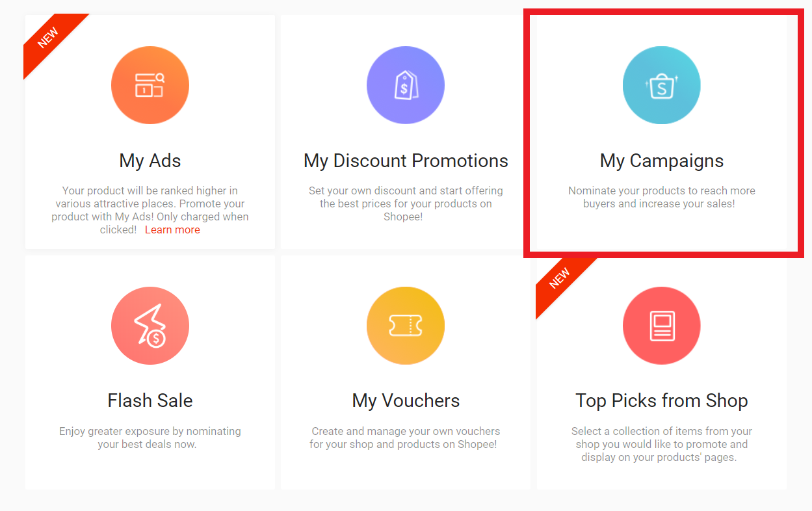Click the My Vouchers title
Viewport: 812px width, 511px height.
[x=406, y=400]
